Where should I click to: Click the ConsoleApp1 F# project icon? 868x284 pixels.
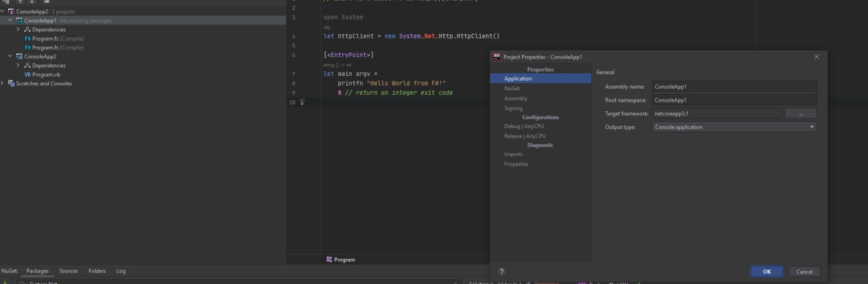[20, 20]
